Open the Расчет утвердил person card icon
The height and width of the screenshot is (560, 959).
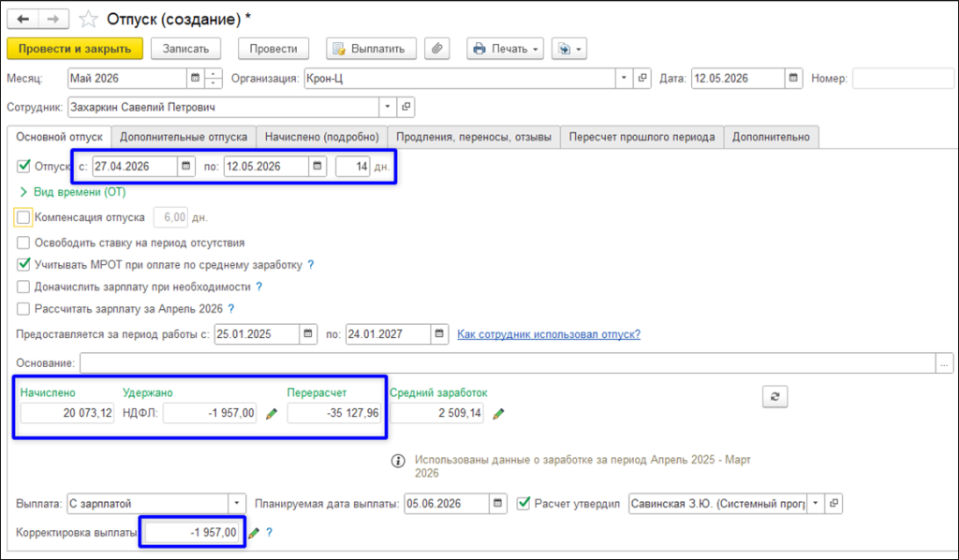(834, 504)
